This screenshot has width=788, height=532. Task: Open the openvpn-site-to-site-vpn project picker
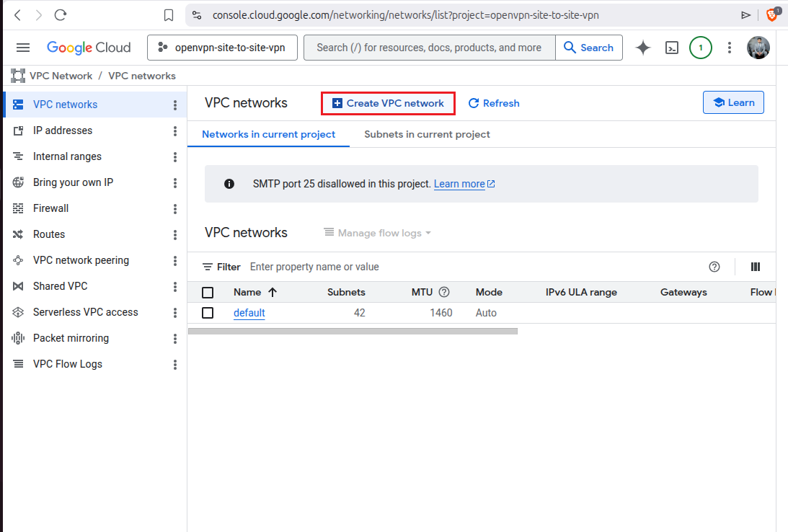tap(222, 48)
